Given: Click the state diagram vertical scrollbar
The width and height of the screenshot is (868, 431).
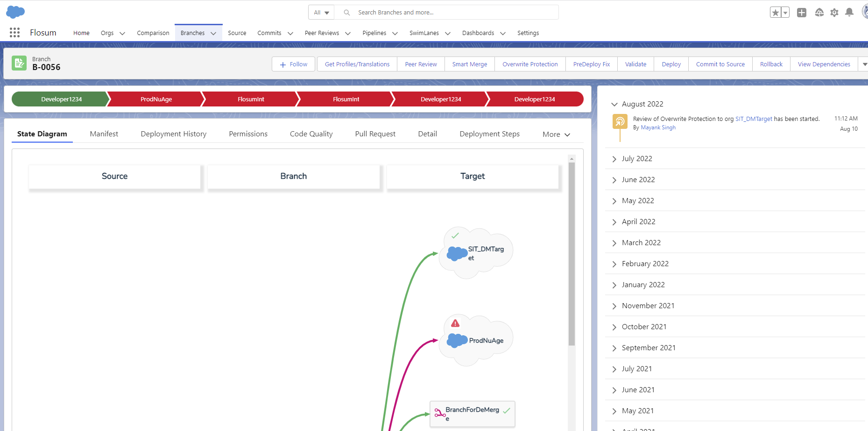Looking at the screenshot, I should click(572, 254).
